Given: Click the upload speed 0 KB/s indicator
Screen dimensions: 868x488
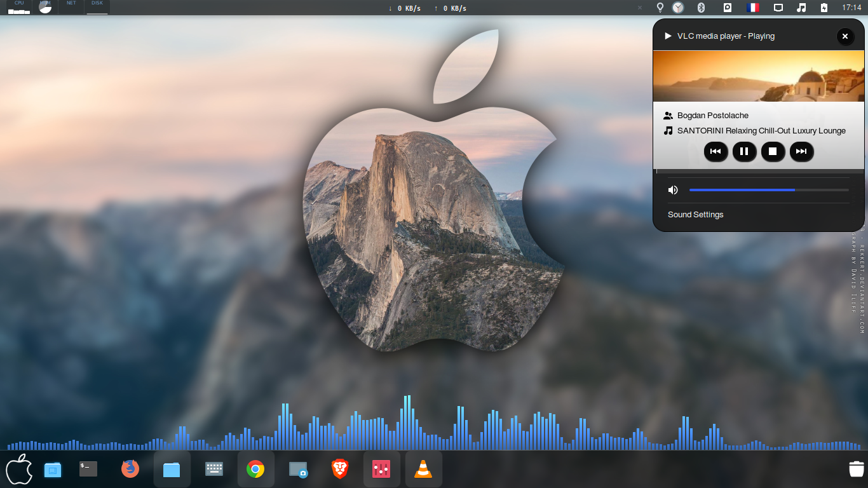Looking at the screenshot, I should (x=450, y=8).
